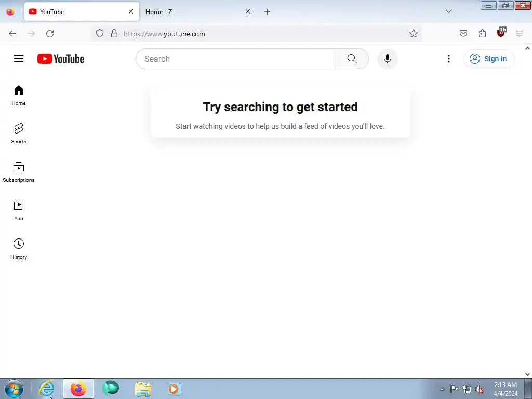The height and width of the screenshot is (399, 532).
Task: Open the You section in the sidebar
Action: pyautogui.click(x=19, y=211)
